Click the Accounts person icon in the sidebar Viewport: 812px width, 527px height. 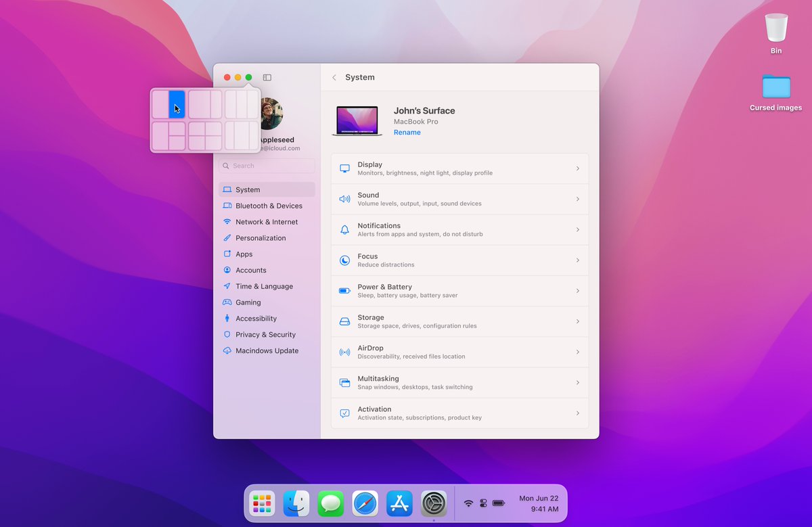click(227, 270)
